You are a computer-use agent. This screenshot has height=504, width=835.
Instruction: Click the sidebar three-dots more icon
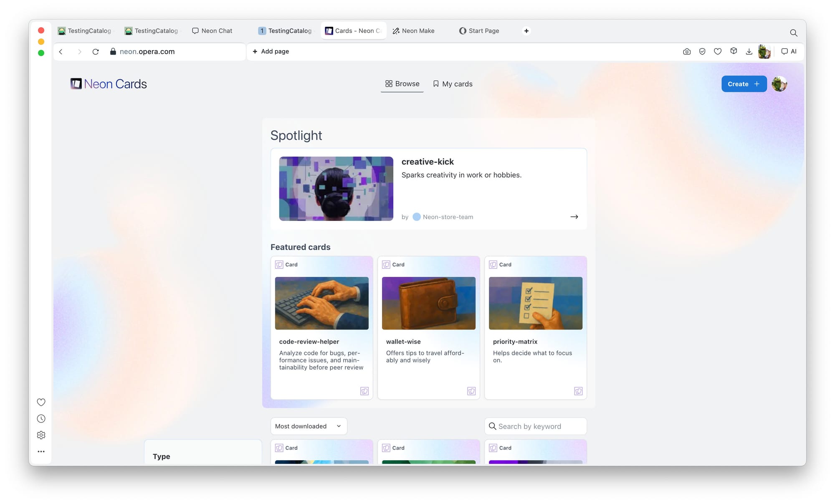tap(41, 451)
